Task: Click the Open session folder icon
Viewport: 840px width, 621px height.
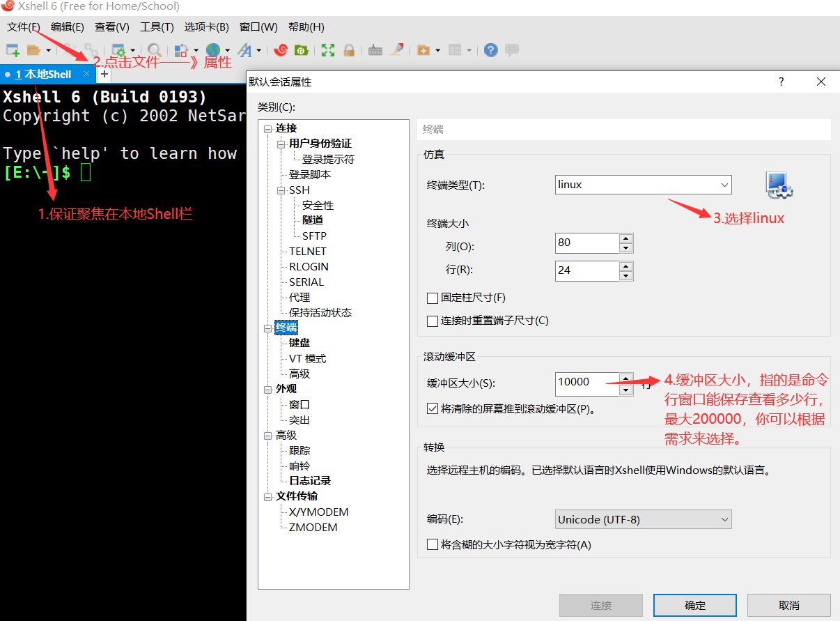Action: 33,50
